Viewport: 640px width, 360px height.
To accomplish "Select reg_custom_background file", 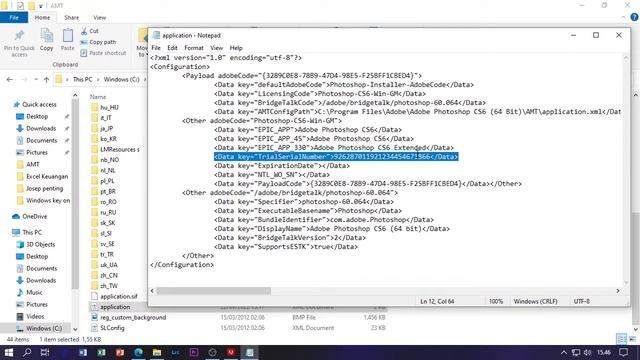I will pos(133,317).
